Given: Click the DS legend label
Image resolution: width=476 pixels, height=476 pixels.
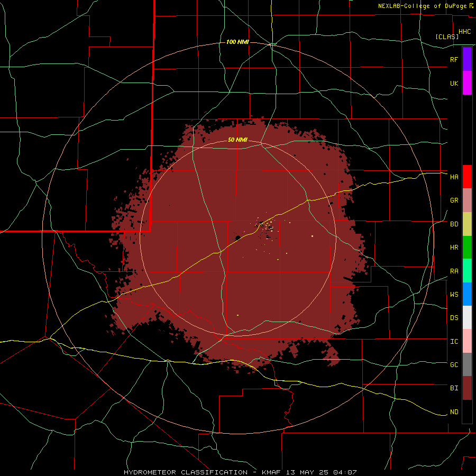Looking at the screenshot, I should [454, 318].
